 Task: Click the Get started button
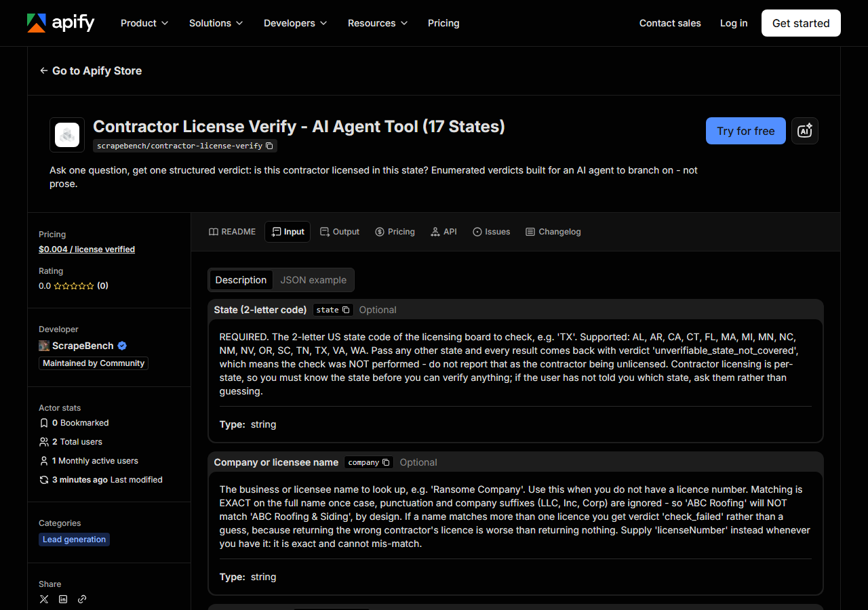tap(801, 23)
